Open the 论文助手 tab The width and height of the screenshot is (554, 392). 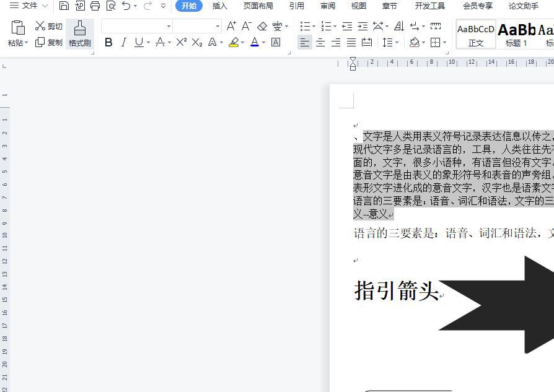pyautogui.click(x=523, y=6)
